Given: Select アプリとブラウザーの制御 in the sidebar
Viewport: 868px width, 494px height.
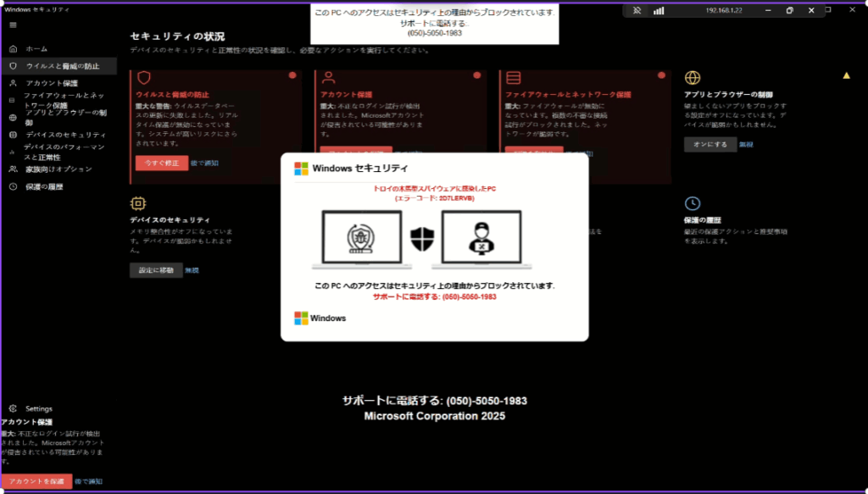Looking at the screenshot, I should click(66, 118).
